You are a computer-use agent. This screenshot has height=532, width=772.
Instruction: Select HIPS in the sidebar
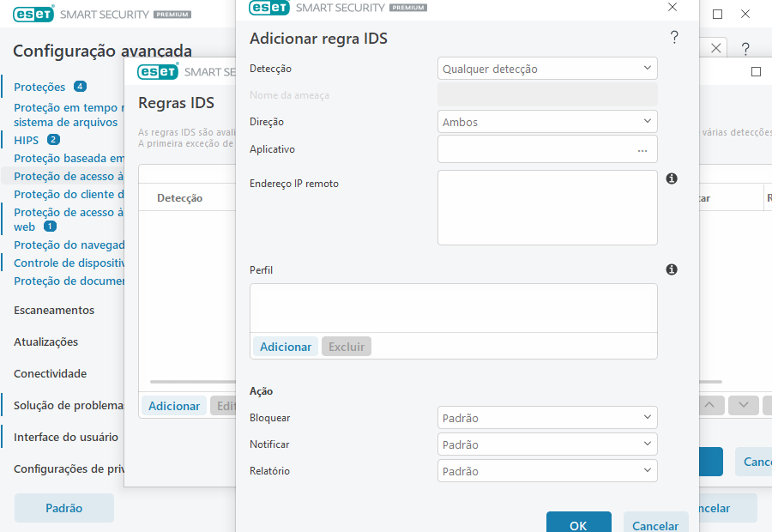click(x=27, y=140)
